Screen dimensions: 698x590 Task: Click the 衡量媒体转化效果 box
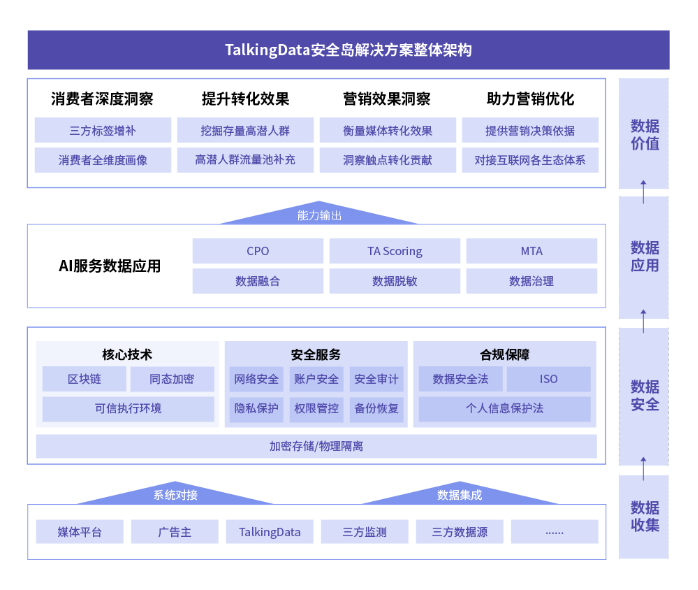tap(388, 130)
